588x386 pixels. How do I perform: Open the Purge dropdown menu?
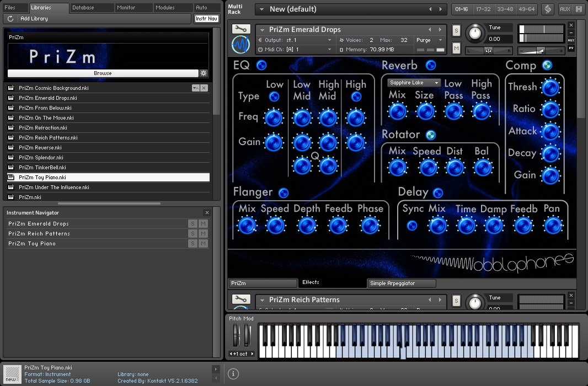(x=429, y=40)
